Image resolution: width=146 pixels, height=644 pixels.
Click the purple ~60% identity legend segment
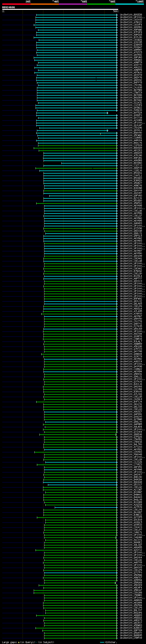click(x=73, y=4)
